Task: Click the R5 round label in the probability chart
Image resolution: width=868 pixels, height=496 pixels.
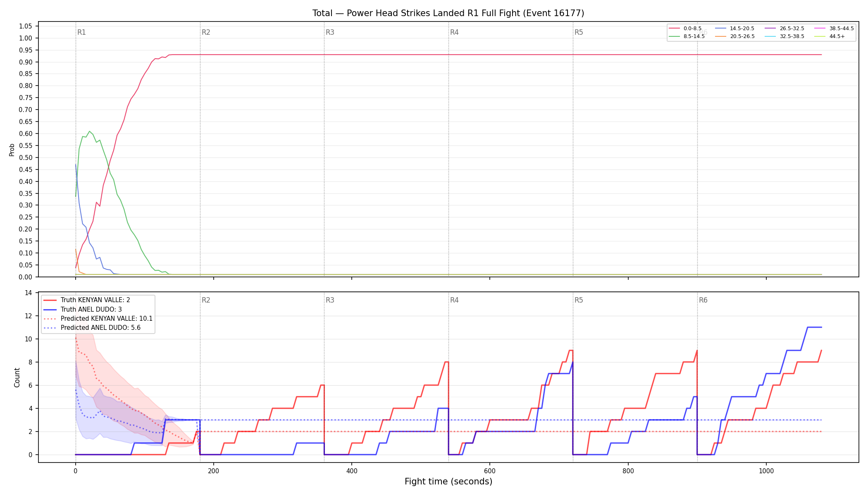Action: coord(579,32)
